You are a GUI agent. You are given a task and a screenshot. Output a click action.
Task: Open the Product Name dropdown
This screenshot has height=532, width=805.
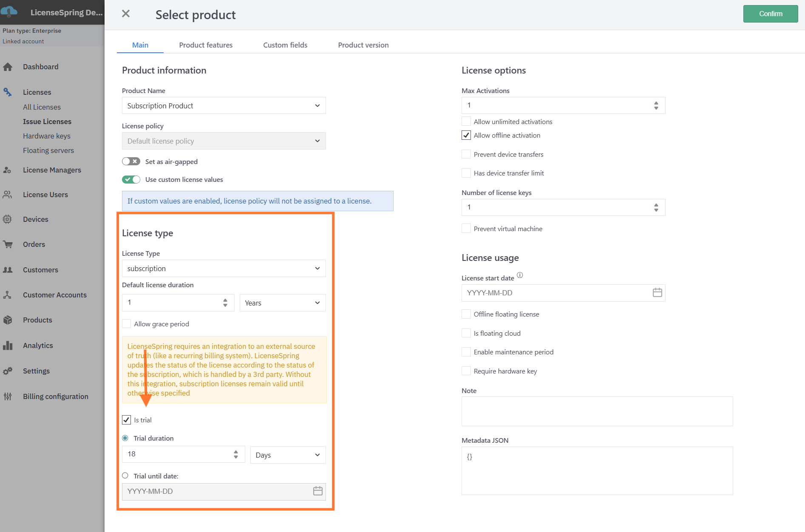[x=224, y=106]
